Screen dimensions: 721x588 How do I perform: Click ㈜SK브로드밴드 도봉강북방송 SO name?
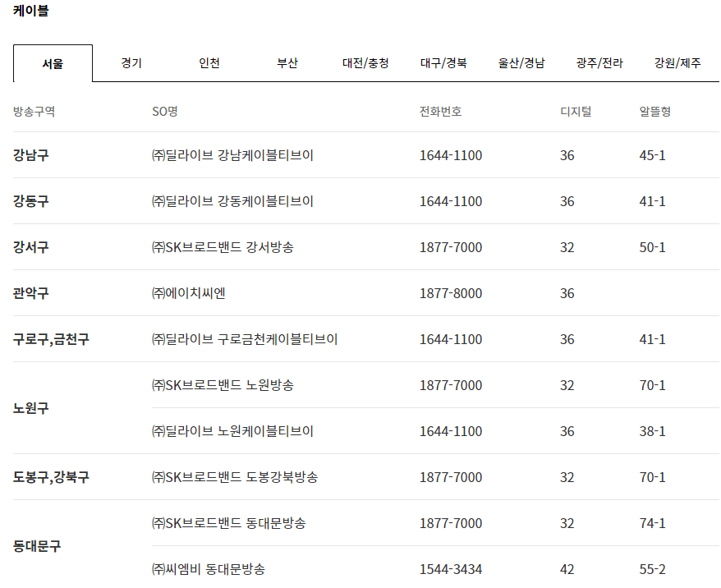point(235,477)
